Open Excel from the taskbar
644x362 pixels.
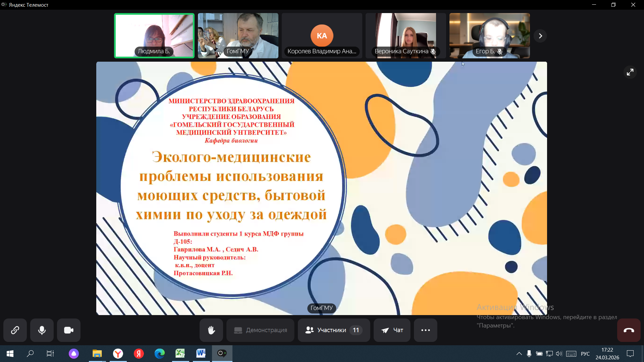pos(180,353)
